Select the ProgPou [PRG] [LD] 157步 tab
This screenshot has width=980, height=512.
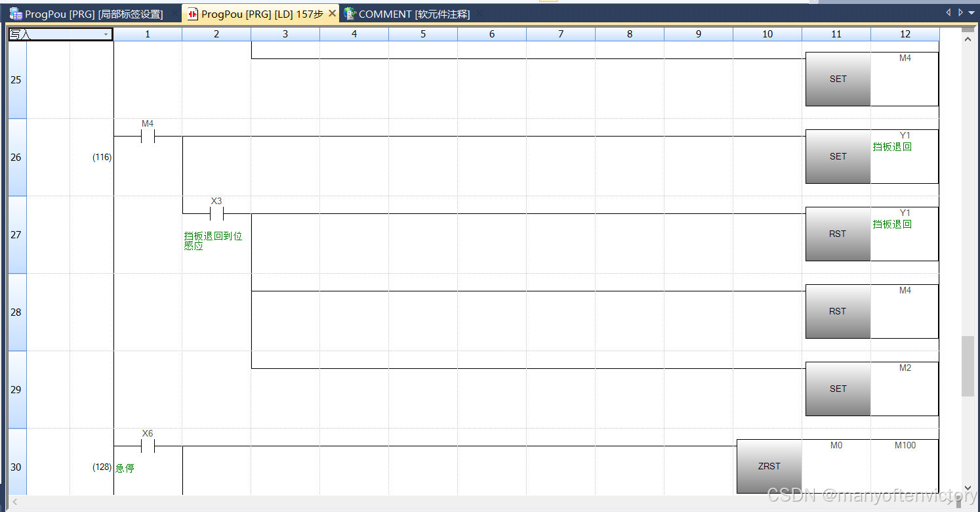click(x=262, y=14)
